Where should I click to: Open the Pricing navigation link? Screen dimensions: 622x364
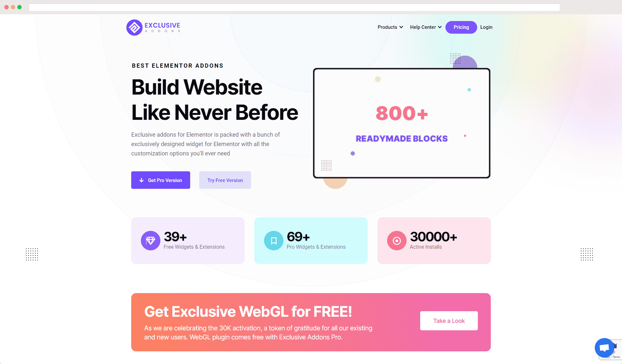(x=460, y=27)
